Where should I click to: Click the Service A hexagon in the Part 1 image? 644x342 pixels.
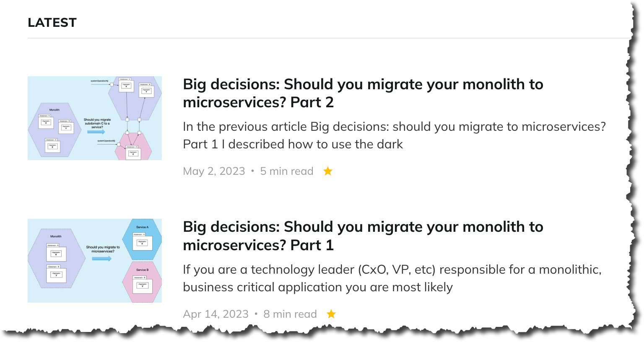[x=142, y=240]
